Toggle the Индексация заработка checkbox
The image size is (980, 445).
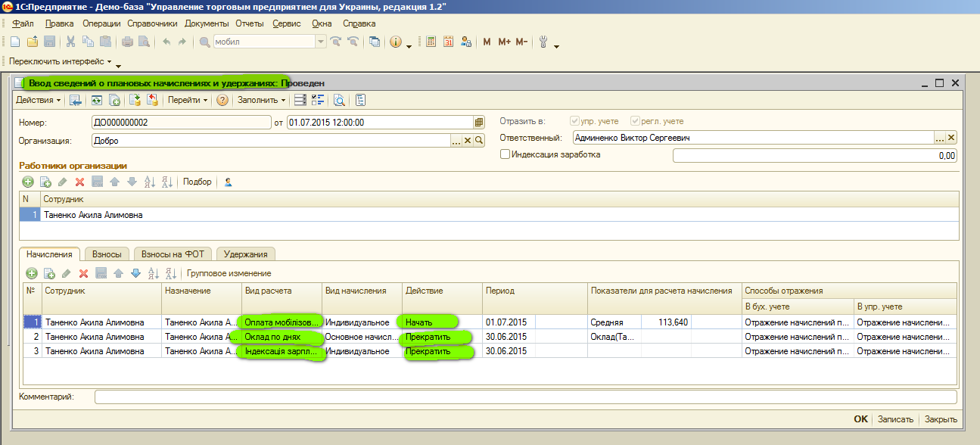(x=506, y=154)
